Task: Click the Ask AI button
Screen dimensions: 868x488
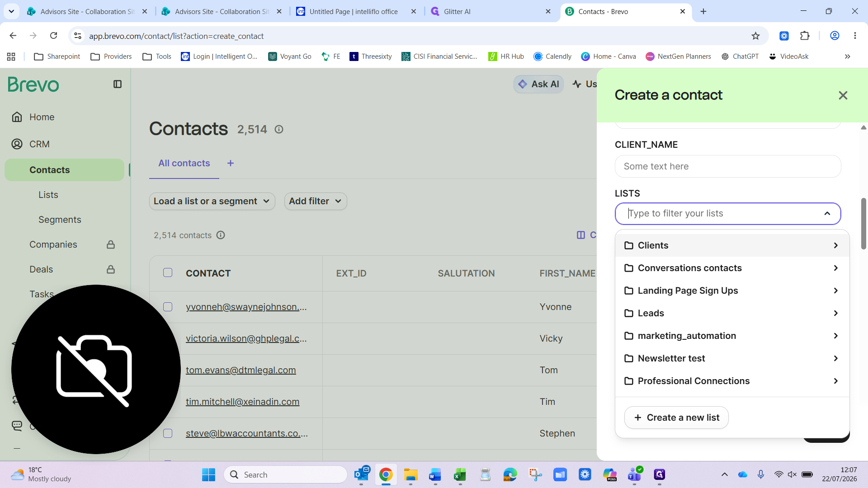Action: click(538, 84)
